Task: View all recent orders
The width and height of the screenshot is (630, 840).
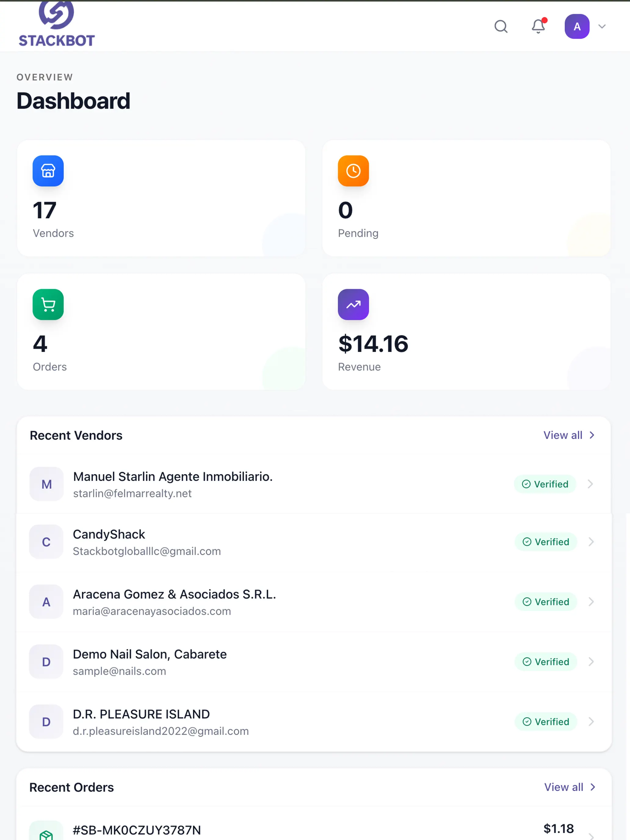Action: [x=564, y=787]
